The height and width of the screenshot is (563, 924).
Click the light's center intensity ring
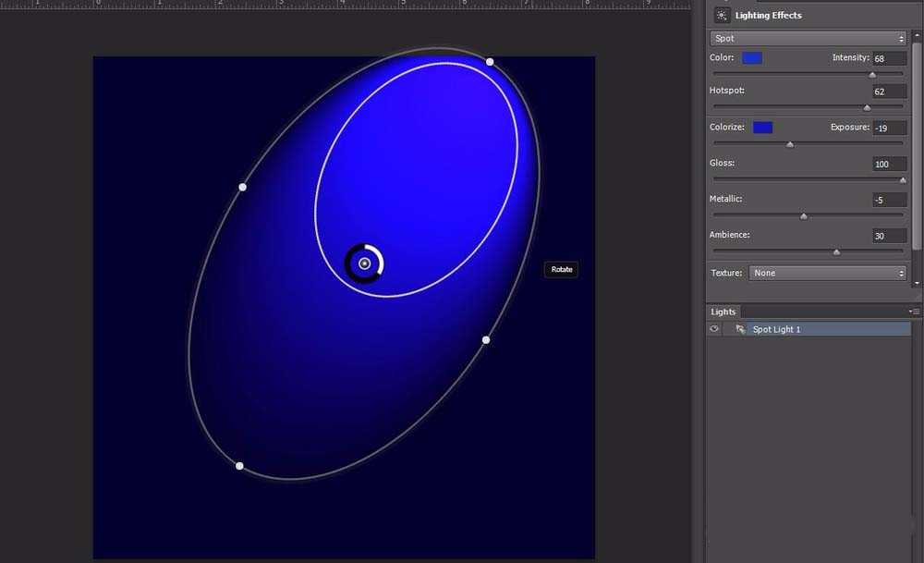[364, 263]
